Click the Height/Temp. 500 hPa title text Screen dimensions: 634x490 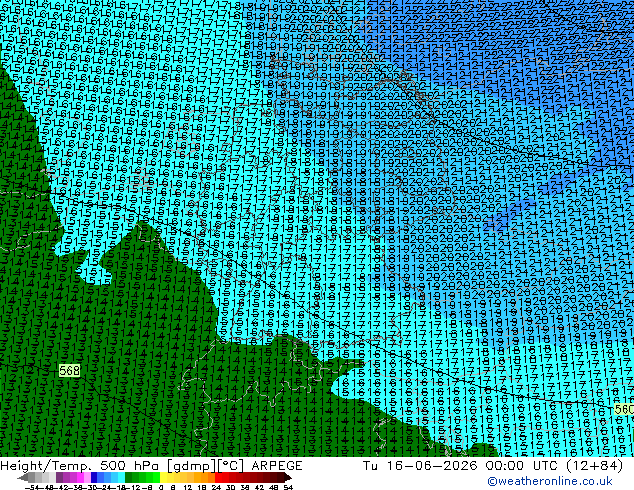[82, 466]
